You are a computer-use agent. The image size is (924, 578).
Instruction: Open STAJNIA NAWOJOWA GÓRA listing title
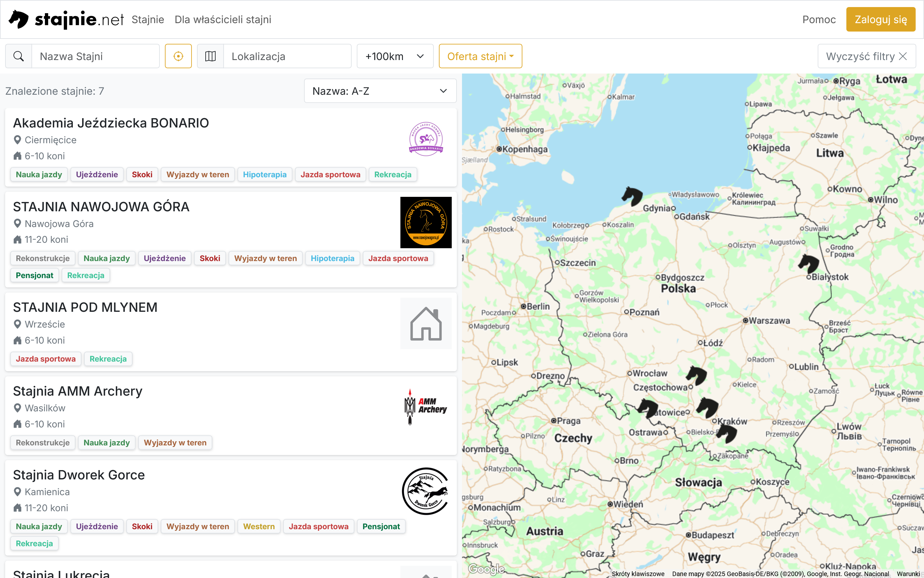click(x=101, y=206)
